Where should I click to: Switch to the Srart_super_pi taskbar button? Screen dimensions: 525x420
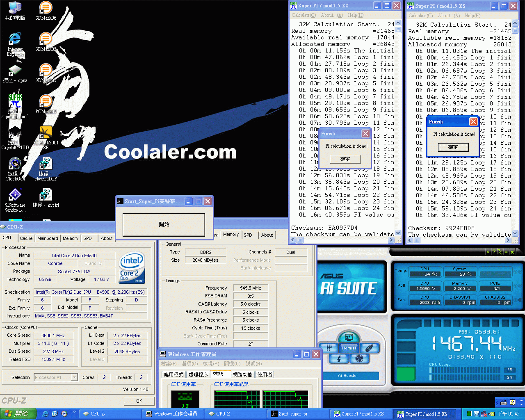[298, 414]
